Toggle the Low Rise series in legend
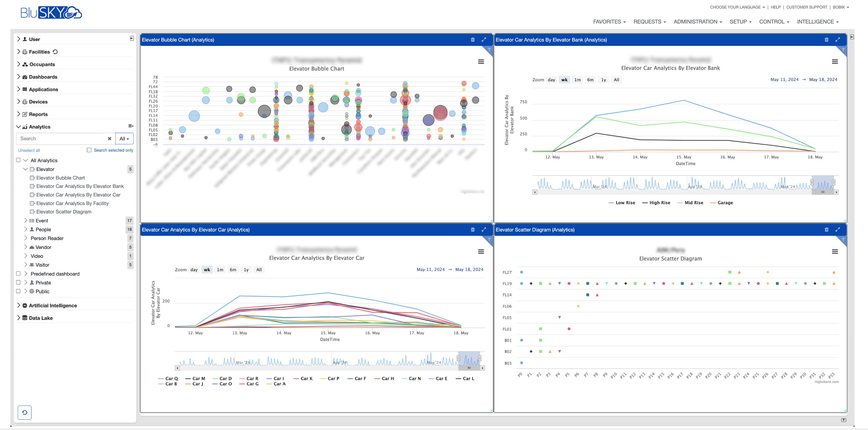The height and width of the screenshot is (430, 868). (x=622, y=202)
